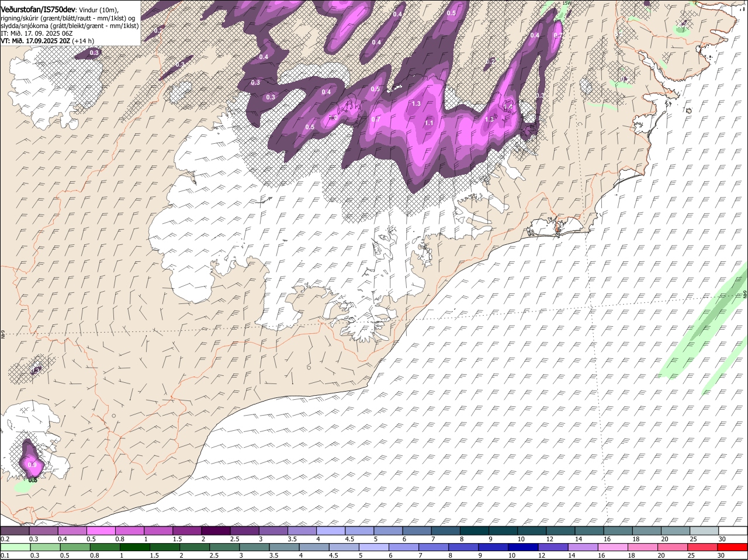
Task: Click the 15W longitude label
Action: click(x=566, y=4)
